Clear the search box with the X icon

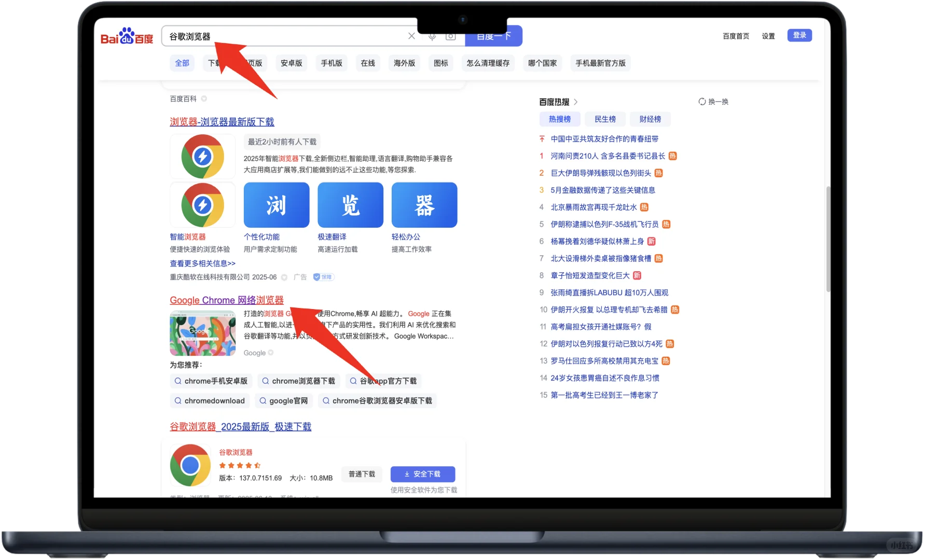[x=411, y=36]
